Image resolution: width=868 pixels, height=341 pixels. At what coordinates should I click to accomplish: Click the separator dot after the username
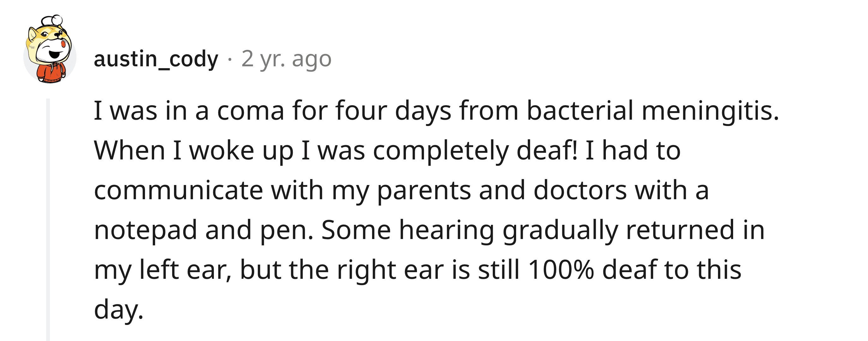tap(230, 59)
